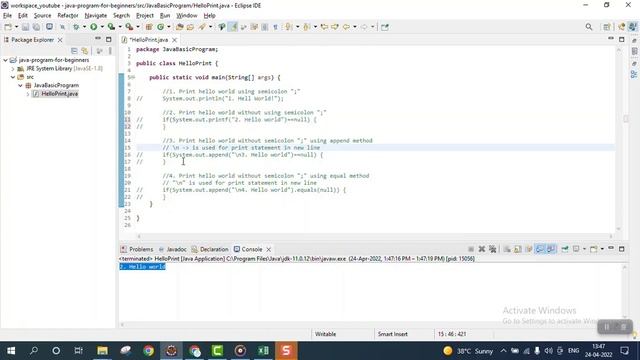This screenshot has width=640, height=360.
Task: Expand HelloPrint.java tree node arrow
Action: click(28, 94)
